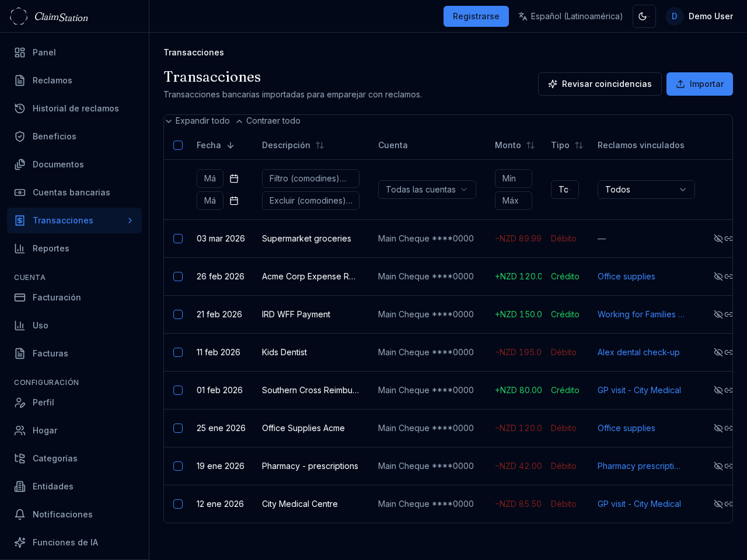747x560 pixels.
Task: Click the Filtro (comodines) description field
Action: click(310, 178)
